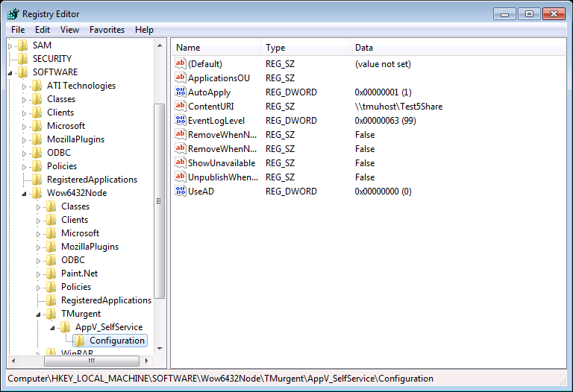Collapse the Wow6432Node tree branch
The height and width of the screenshot is (392, 573).
coord(25,193)
